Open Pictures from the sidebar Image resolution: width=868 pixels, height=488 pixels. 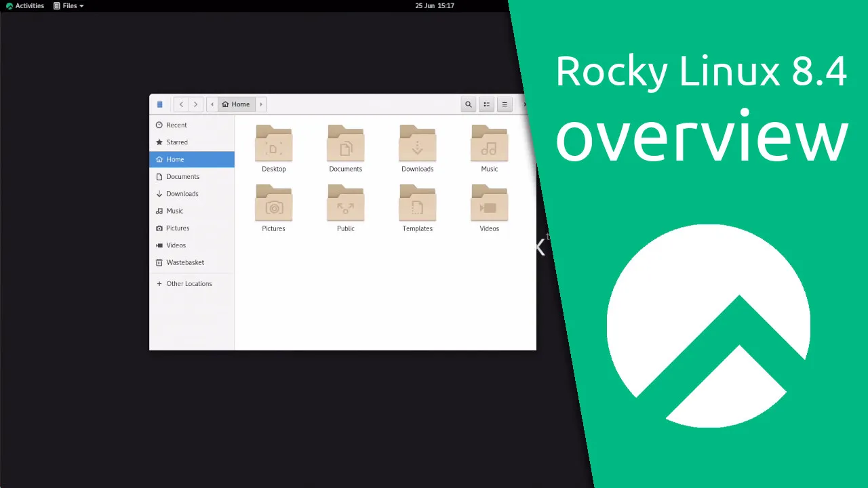(x=192, y=228)
